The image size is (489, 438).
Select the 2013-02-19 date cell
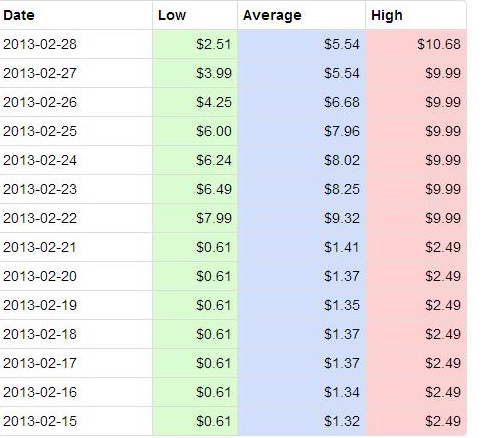pyautogui.click(x=76, y=305)
